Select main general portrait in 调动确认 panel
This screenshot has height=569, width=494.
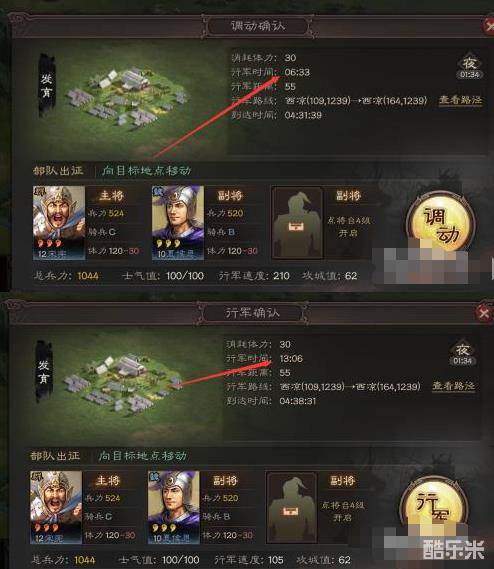coord(59,222)
